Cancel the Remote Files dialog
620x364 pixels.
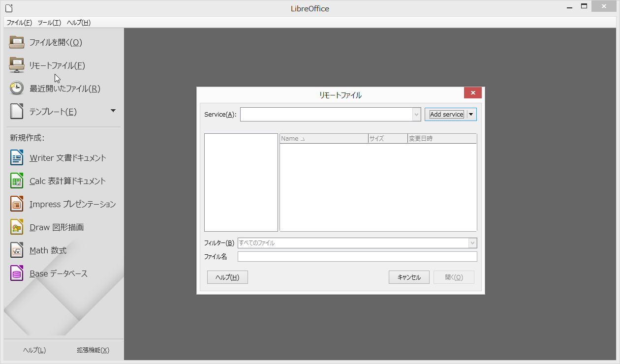(409, 277)
